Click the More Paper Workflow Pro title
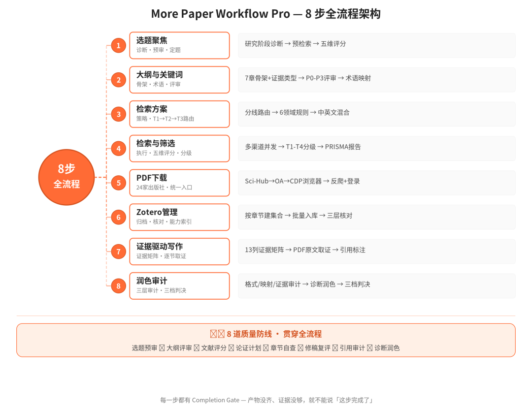This screenshot has height=410, width=532. coord(266,14)
